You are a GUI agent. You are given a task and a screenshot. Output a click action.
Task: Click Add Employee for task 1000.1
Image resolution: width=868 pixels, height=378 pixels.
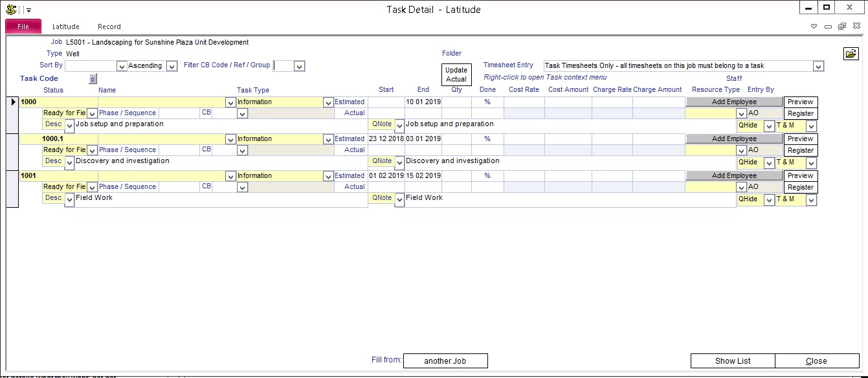pyautogui.click(x=733, y=139)
